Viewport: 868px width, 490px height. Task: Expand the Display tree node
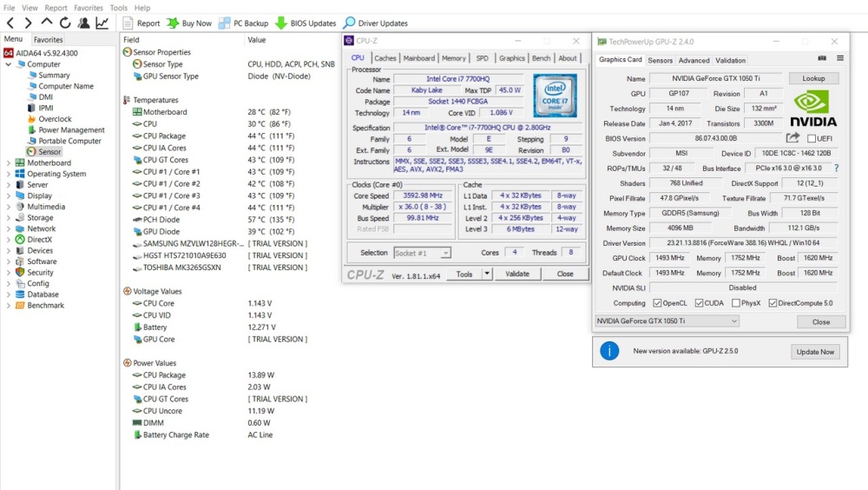[9, 195]
